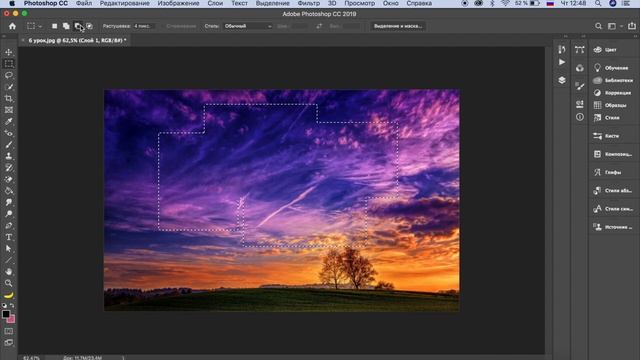Click the Spotlight search icon in menu bar
The height and width of the screenshot is (360, 640).
[598, 3]
